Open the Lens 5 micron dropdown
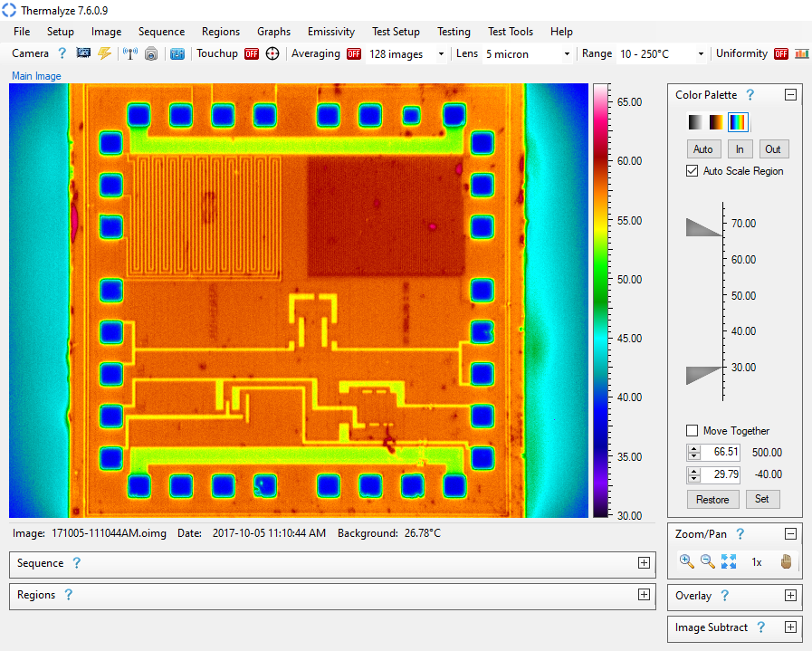This screenshot has width=812, height=651. tap(528, 54)
